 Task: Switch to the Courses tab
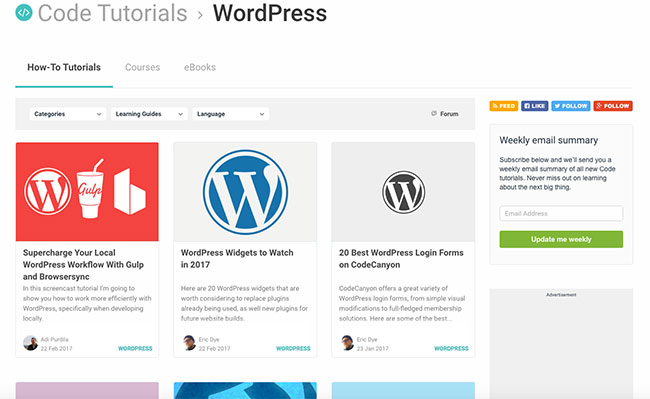[x=143, y=68]
